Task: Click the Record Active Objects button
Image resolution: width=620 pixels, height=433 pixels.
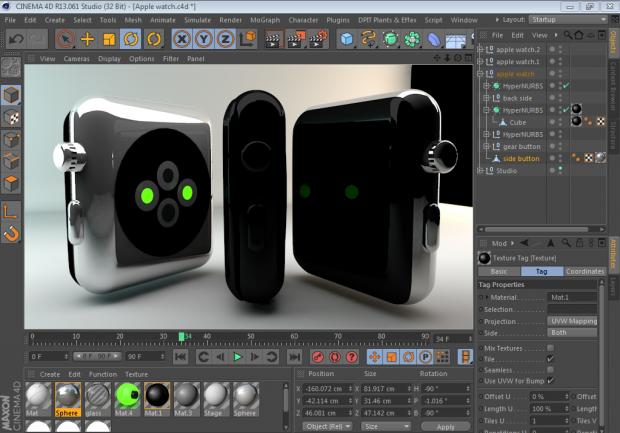Action: click(x=318, y=357)
